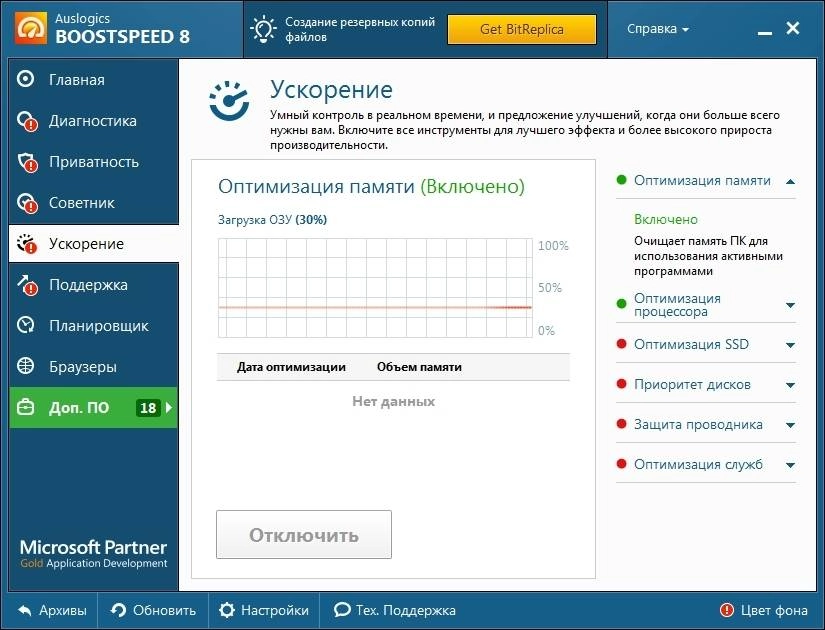Click the large Ускорение speedometer icon

[x=229, y=101]
